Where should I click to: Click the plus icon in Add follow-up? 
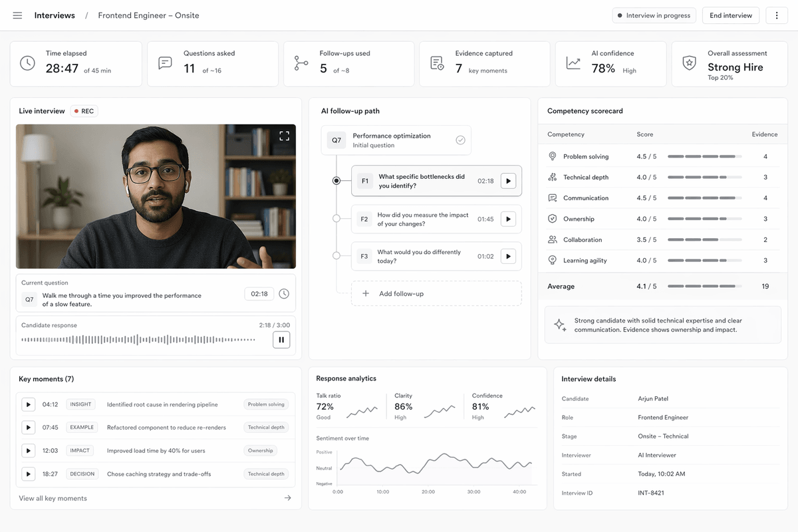pos(365,293)
